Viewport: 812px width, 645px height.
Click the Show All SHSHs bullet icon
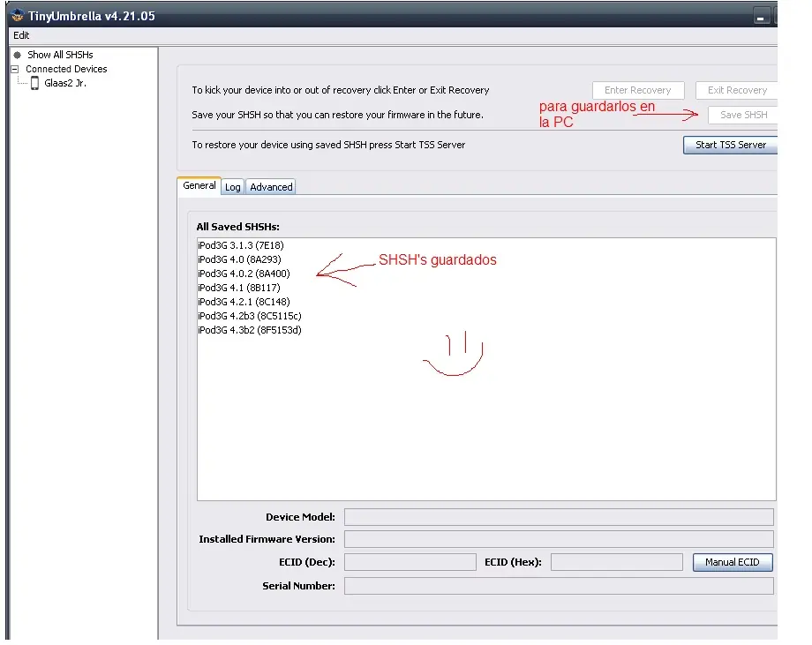17,55
